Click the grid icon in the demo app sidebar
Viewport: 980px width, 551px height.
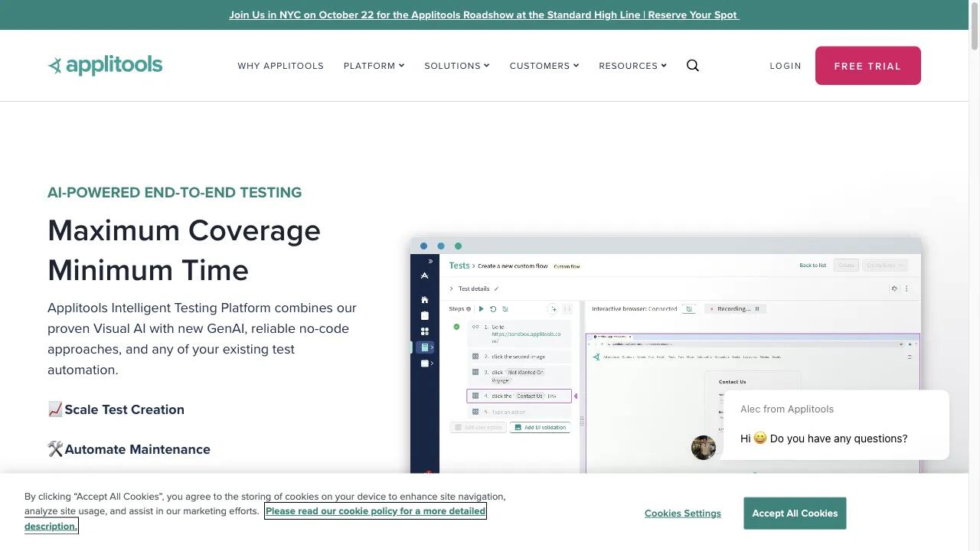tap(425, 331)
